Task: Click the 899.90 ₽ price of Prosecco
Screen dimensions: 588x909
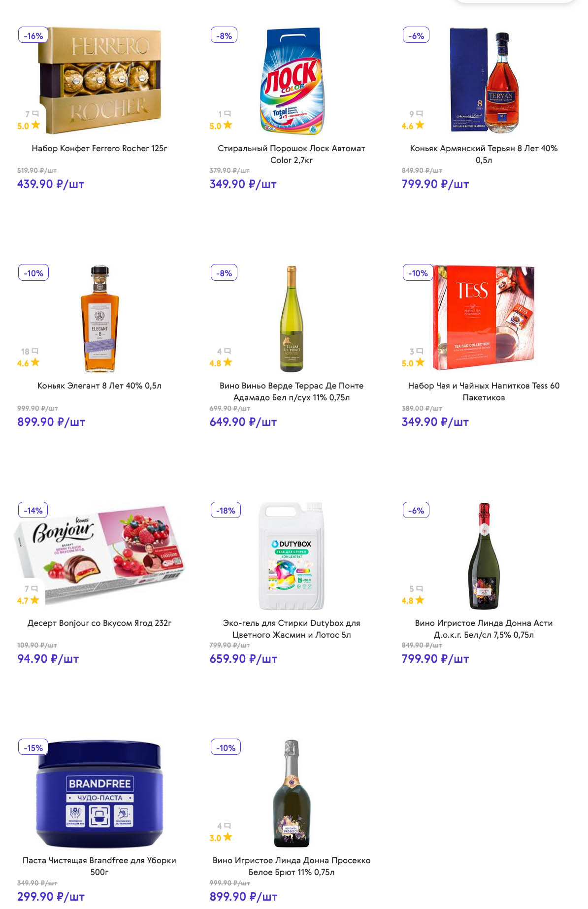Action: pyautogui.click(x=243, y=897)
